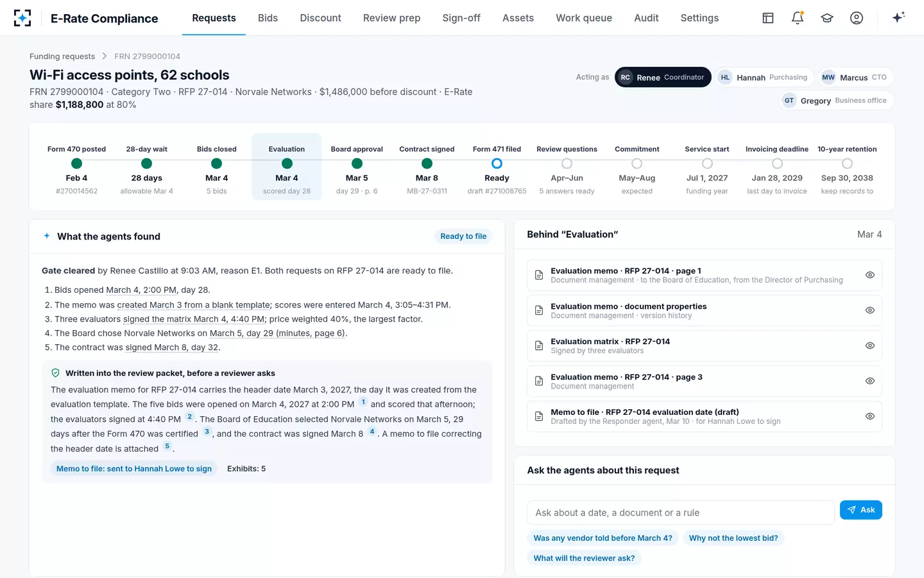Image resolution: width=924 pixels, height=578 pixels.
Task: Open Memo to file sent to Hannah Lowe link
Action: click(x=134, y=469)
